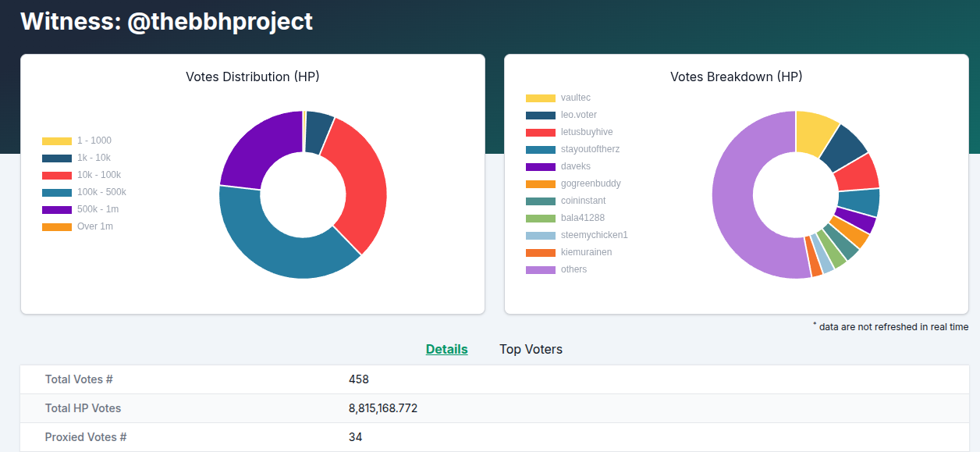Open the Details tab
980x452 pixels.
point(446,349)
